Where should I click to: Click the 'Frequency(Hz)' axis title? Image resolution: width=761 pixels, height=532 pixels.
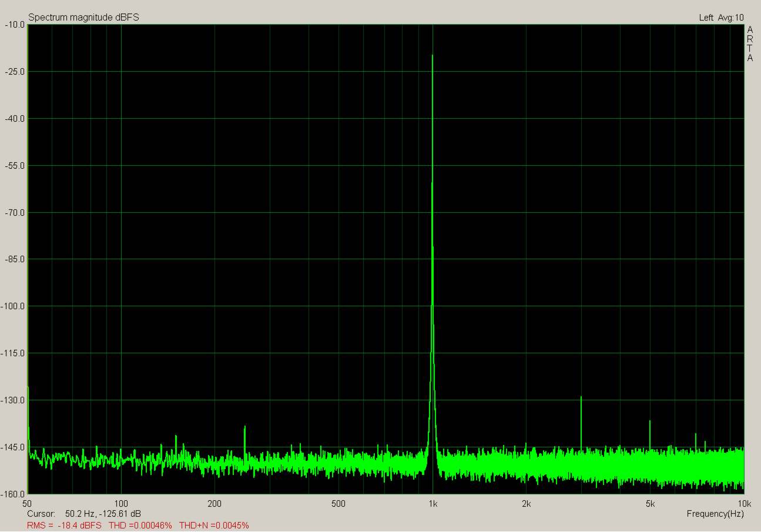pos(715,514)
